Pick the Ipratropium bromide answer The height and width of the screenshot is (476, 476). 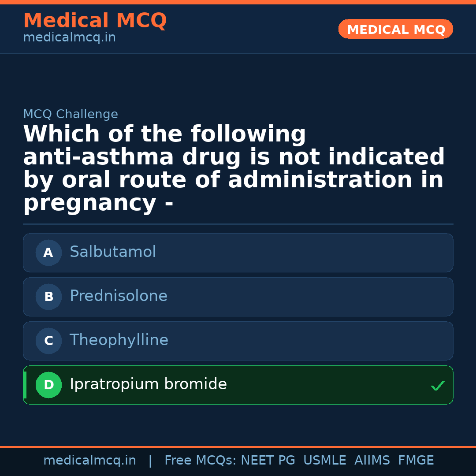tap(238, 385)
